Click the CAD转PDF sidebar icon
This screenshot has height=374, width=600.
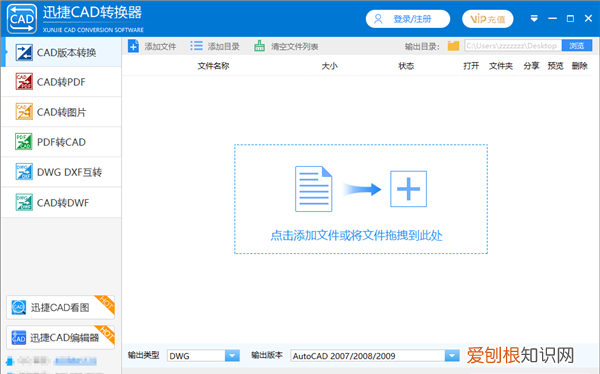click(24, 82)
